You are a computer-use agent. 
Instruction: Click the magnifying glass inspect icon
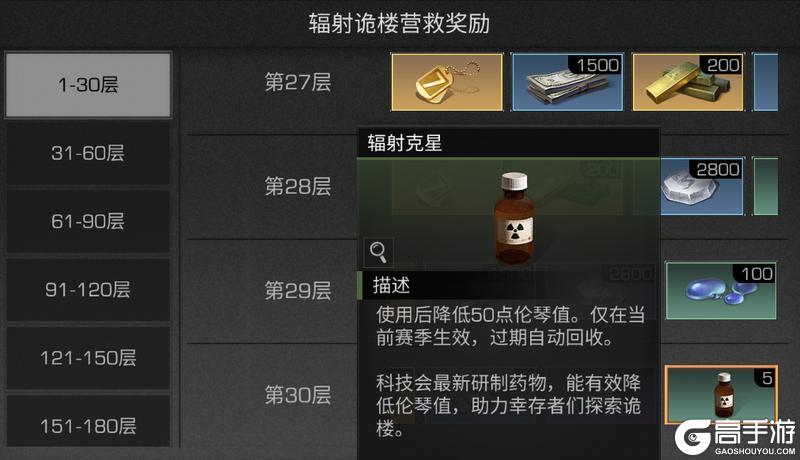378,252
